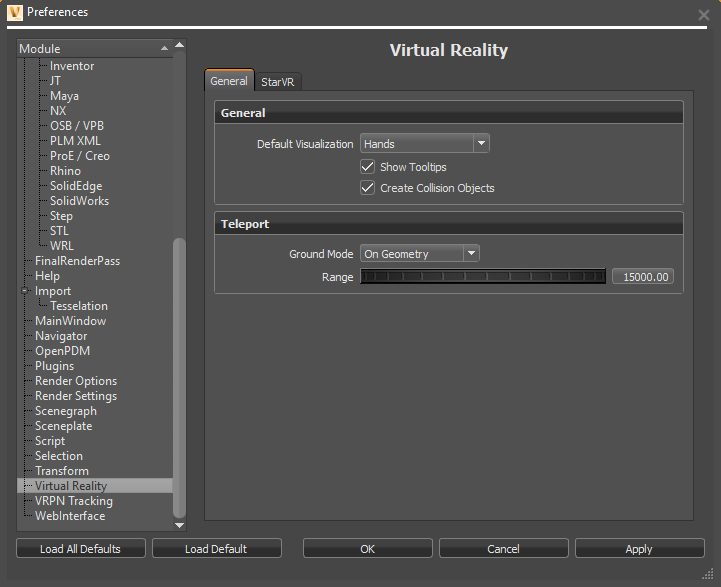Open MainWindow preferences

[70, 320]
